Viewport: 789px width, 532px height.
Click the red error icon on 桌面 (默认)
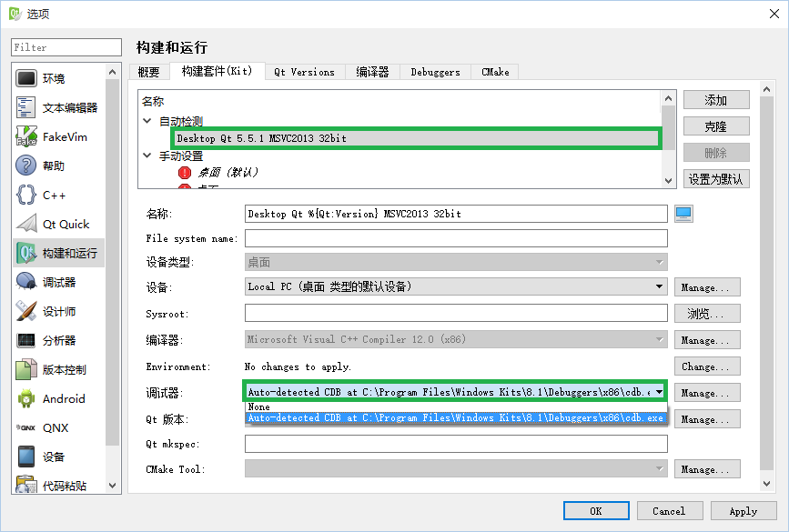(185, 173)
